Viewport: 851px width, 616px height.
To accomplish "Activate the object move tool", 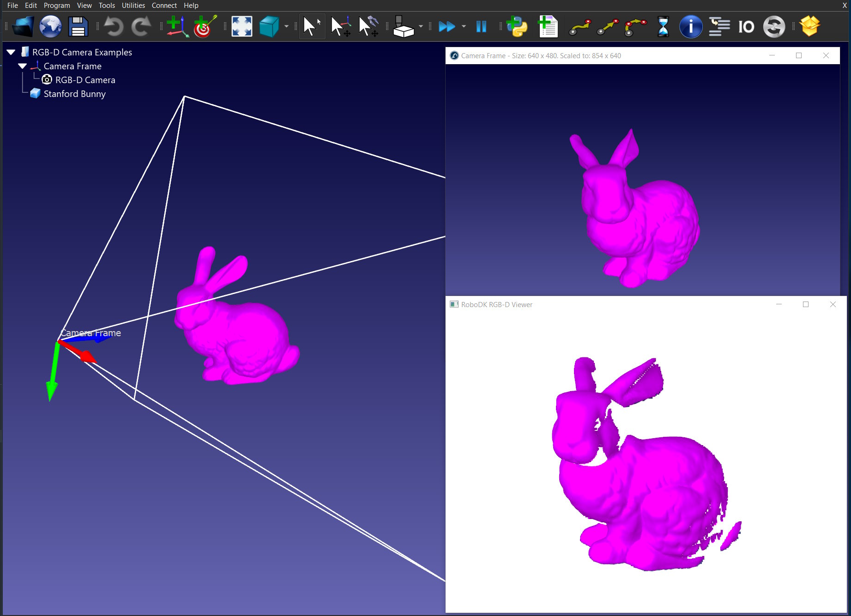I will point(368,26).
